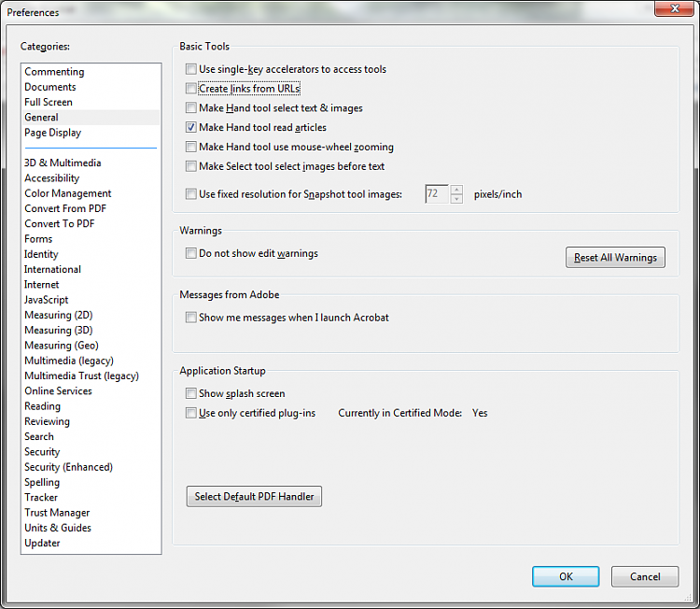Toggle Use only certified plug-ins
Screen dimensions: 700x609
point(191,413)
